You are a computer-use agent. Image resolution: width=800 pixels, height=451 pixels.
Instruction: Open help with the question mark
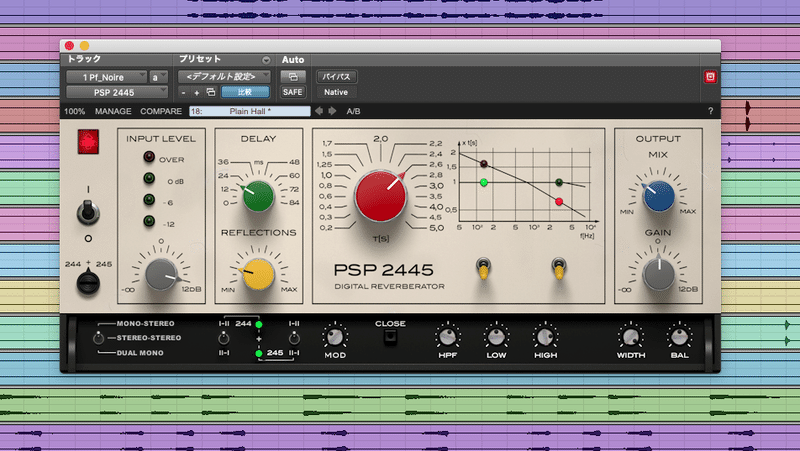(710, 111)
